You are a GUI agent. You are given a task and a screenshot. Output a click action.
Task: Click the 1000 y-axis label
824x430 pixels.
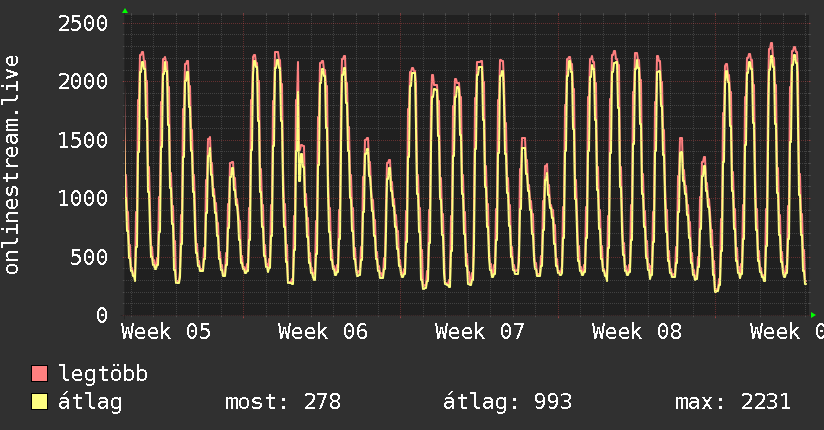83,198
